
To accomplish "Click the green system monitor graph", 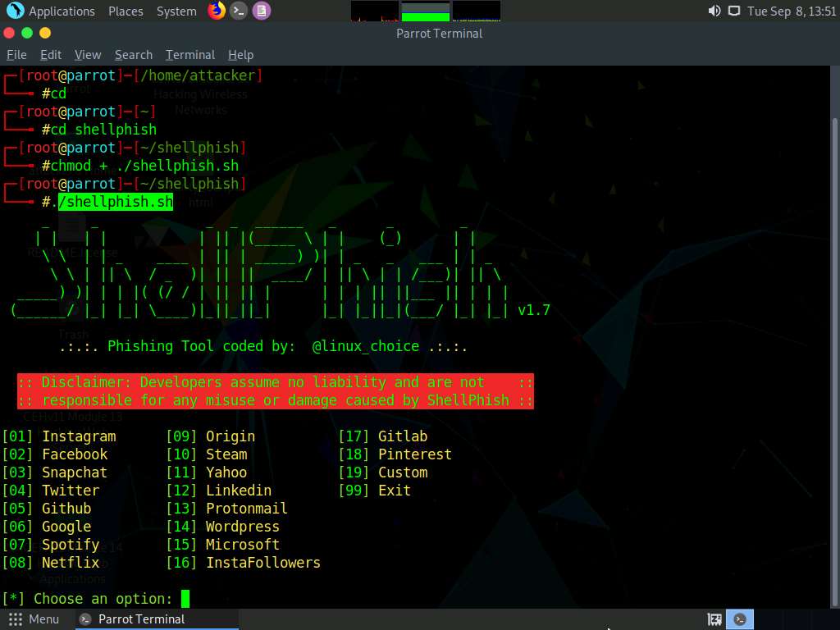I will coord(426,11).
